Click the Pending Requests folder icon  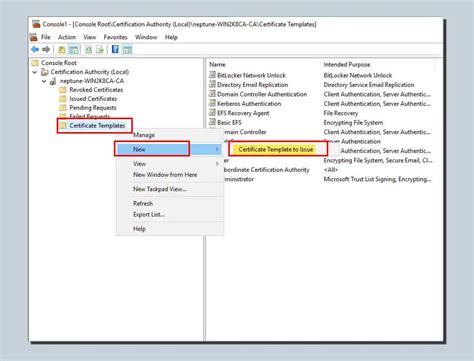[x=63, y=108]
